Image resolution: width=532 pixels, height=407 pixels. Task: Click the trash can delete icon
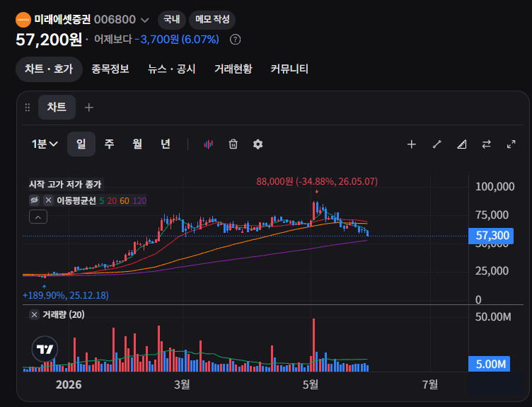233,144
